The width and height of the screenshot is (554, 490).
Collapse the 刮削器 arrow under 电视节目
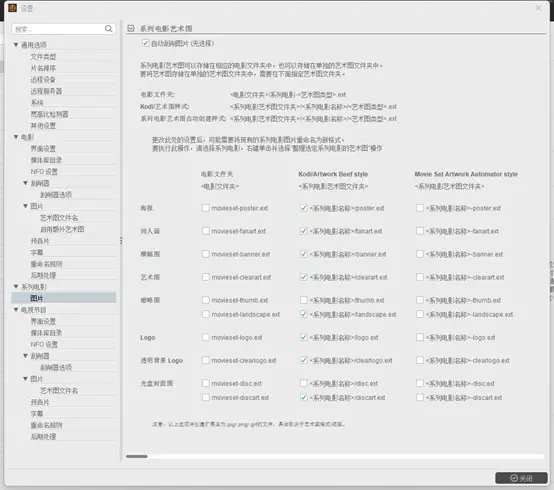25,356
